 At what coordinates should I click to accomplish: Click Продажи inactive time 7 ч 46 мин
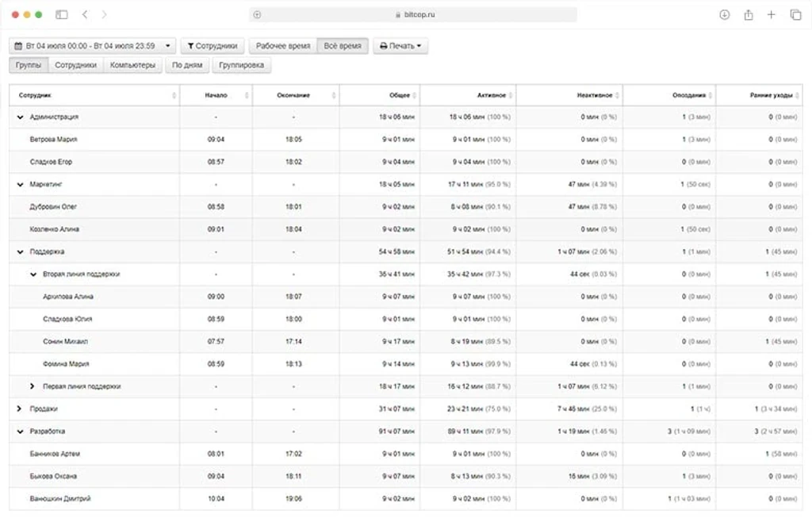(x=578, y=409)
